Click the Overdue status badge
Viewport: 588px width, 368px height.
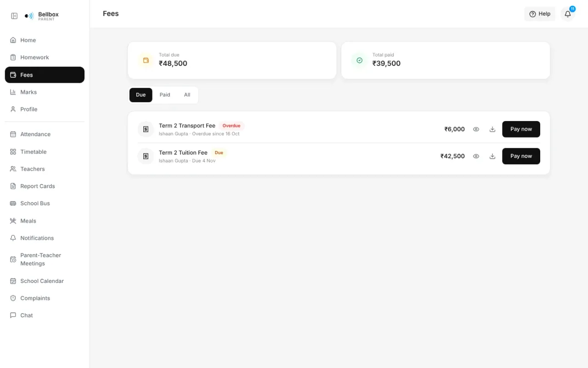click(x=232, y=126)
